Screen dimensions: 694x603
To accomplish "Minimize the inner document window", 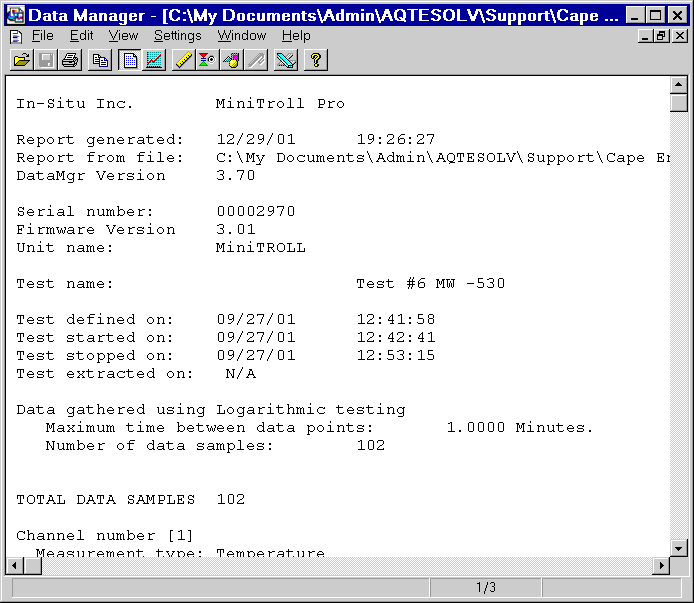I will click(x=645, y=36).
